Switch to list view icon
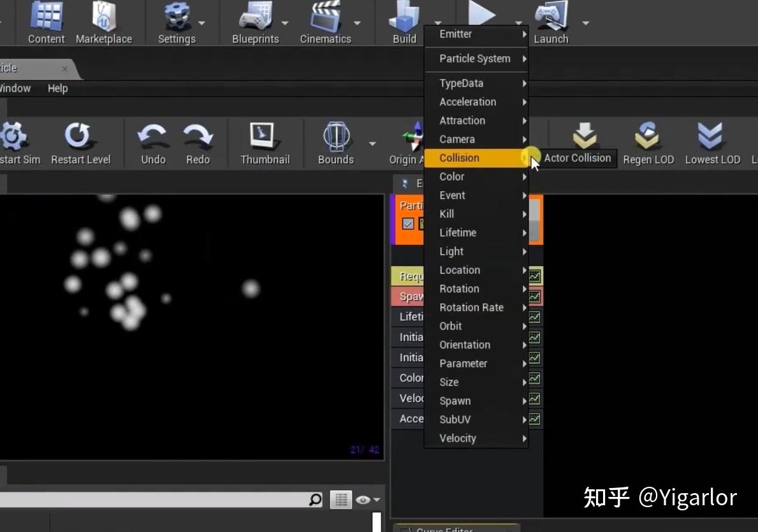 (x=341, y=500)
